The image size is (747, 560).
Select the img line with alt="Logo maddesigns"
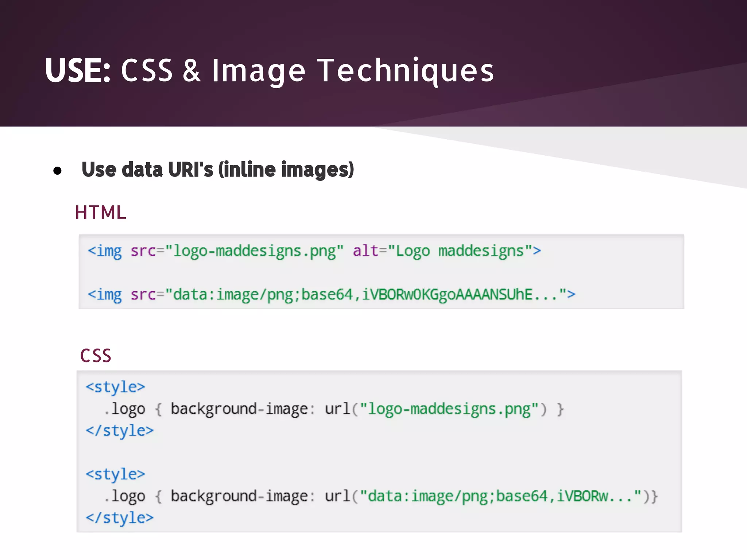click(314, 252)
